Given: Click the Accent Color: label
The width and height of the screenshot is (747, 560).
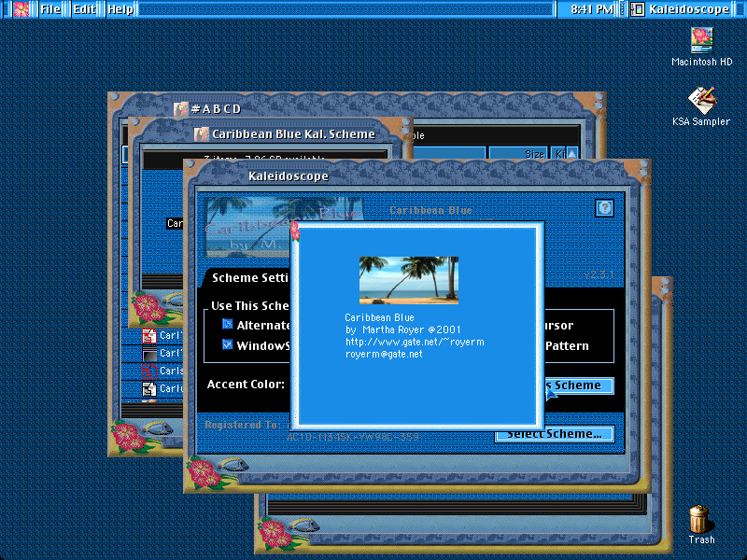Looking at the screenshot, I should [x=246, y=385].
